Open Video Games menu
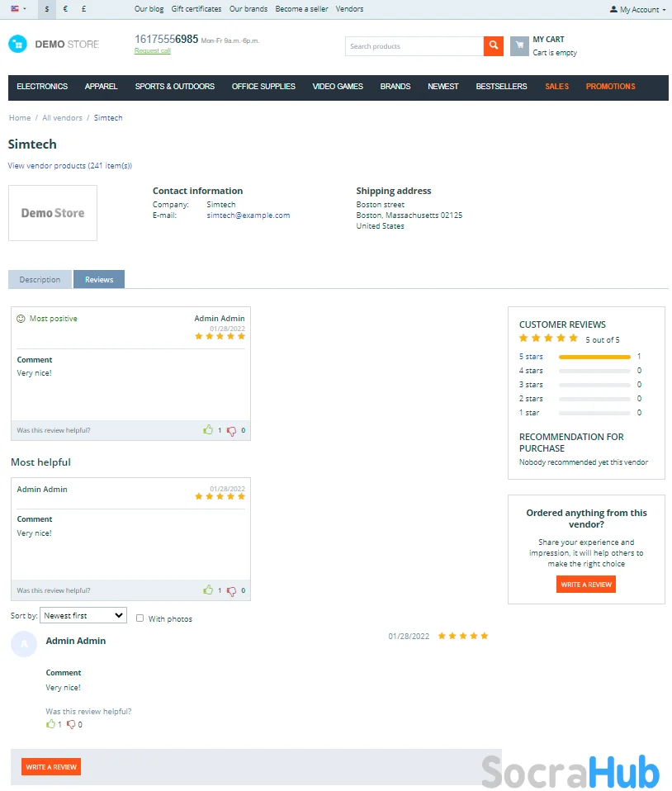Image resolution: width=672 pixels, height=791 pixels. click(338, 87)
